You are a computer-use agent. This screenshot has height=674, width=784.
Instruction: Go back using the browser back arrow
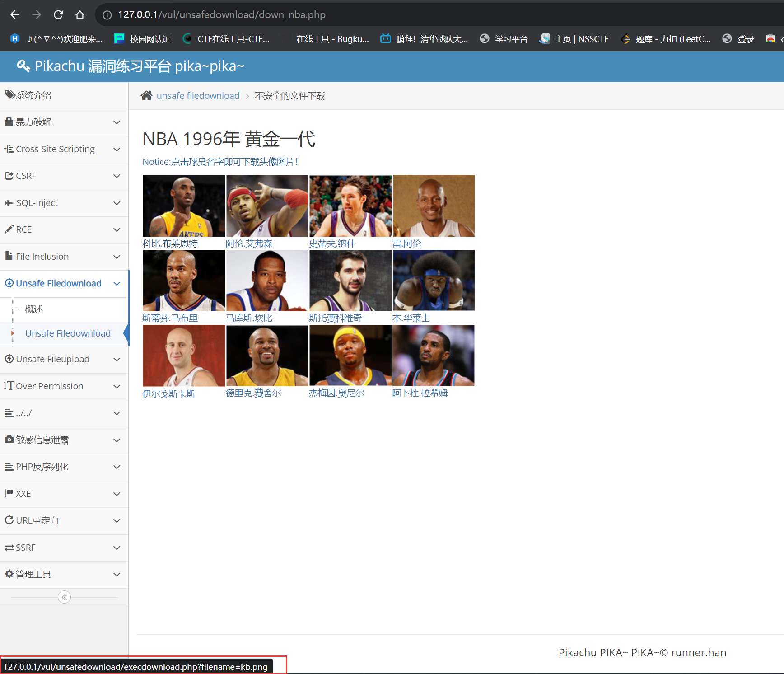point(15,15)
